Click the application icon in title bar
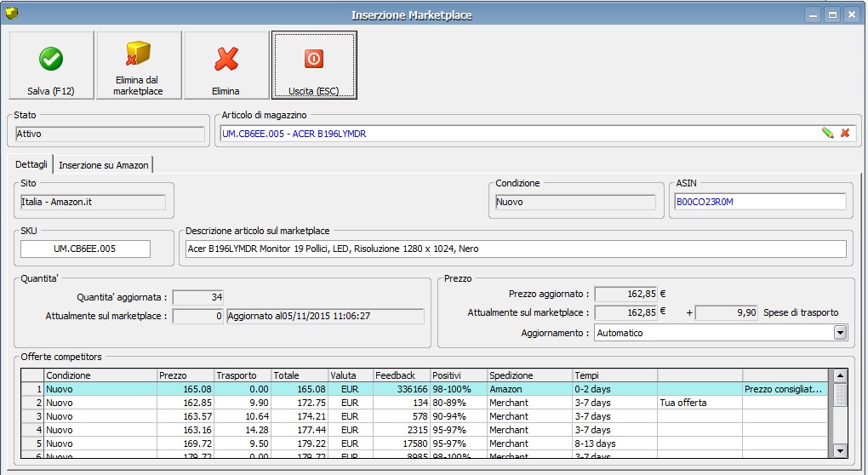The width and height of the screenshot is (868, 475). click(11, 14)
